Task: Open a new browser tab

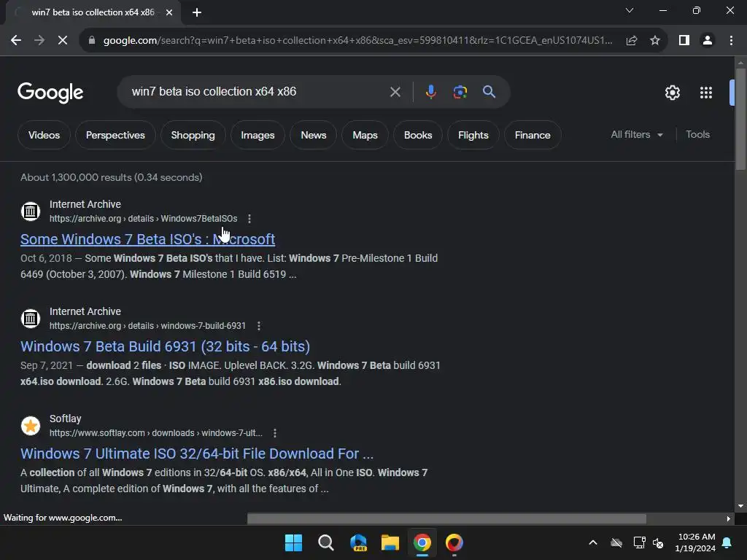Action: click(x=197, y=12)
